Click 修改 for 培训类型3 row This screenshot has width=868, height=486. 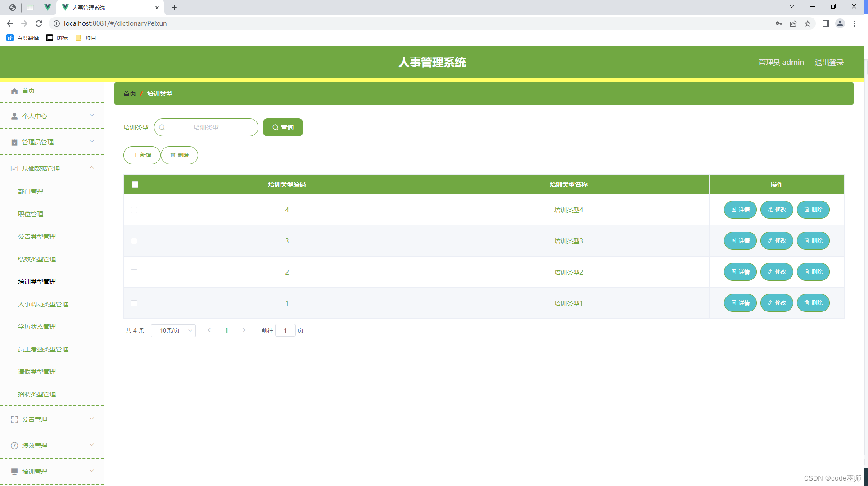point(777,241)
